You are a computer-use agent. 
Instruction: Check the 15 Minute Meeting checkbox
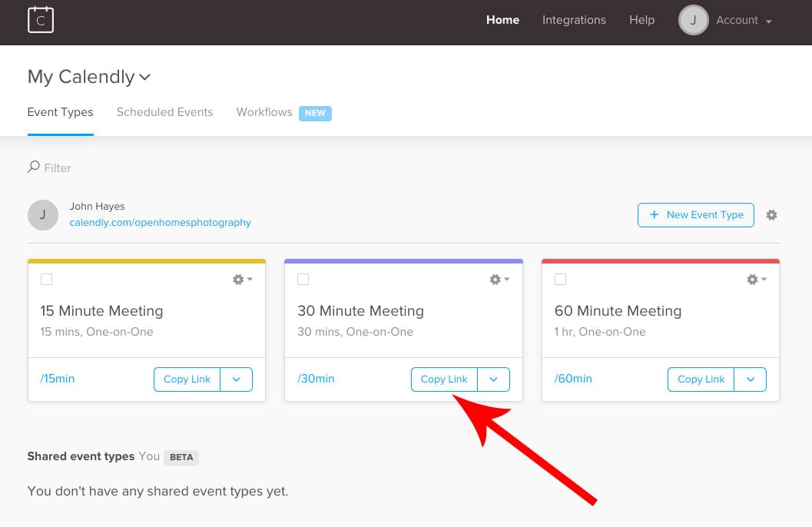47,280
